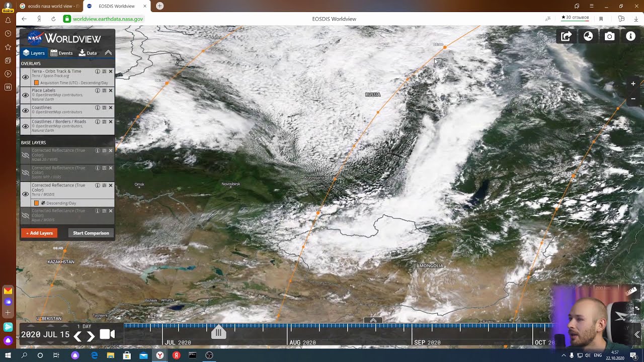Show info for Coastlines layer
This screenshot has height=362, width=644.
pos(98,108)
